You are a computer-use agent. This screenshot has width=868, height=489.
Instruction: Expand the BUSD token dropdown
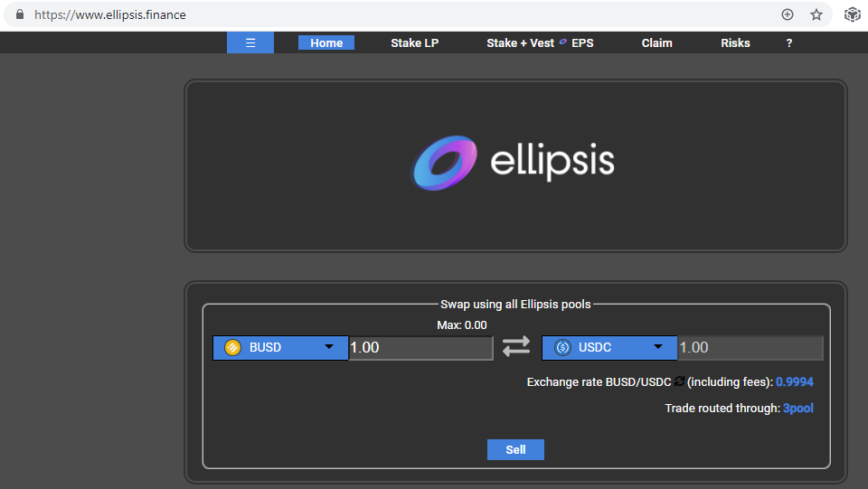[x=280, y=347]
